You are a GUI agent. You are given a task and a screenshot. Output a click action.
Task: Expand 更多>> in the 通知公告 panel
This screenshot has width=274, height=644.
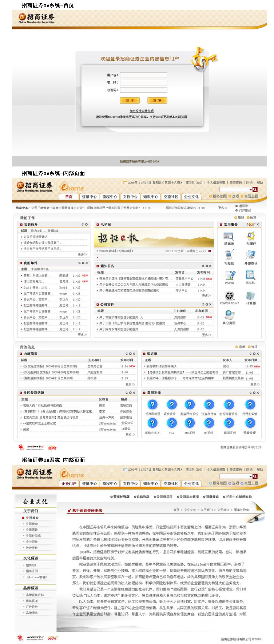pyautogui.click(x=207, y=295)
